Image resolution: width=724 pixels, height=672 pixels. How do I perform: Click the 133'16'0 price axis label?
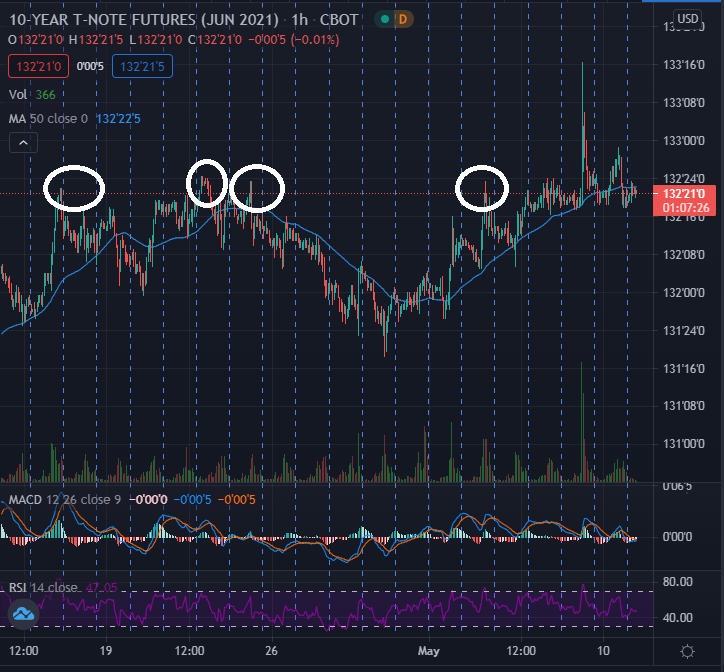[x=684, y=65]
